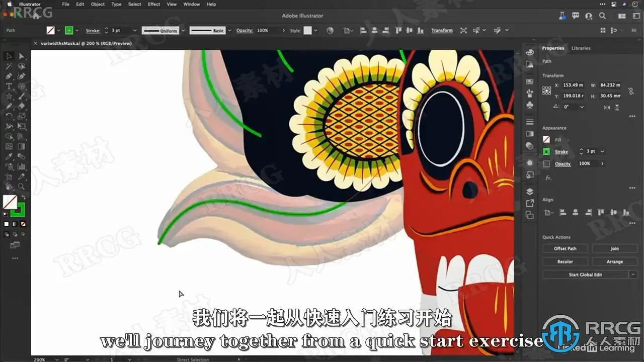Open the Uniform variable width profile dropdown
Viewport: 644px width, 362px height.
coord(183,31)
